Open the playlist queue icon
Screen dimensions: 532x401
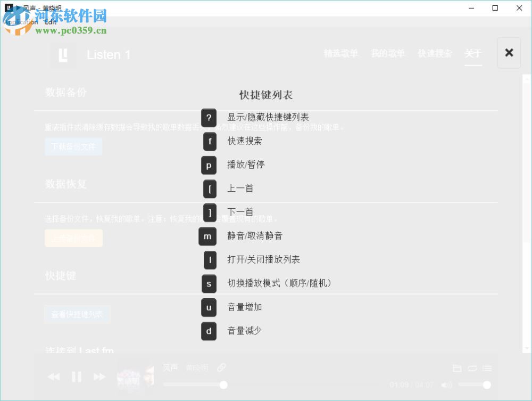click(487, 368)
